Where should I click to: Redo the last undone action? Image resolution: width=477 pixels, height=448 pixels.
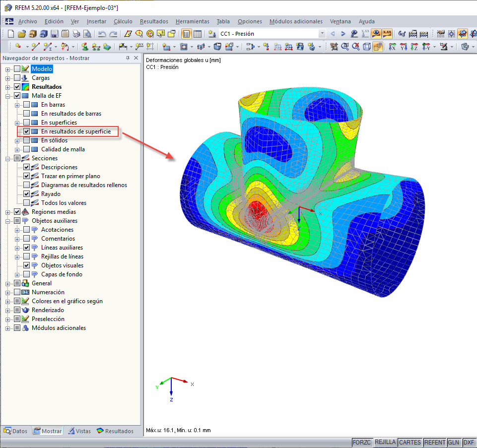pos(113,34)
